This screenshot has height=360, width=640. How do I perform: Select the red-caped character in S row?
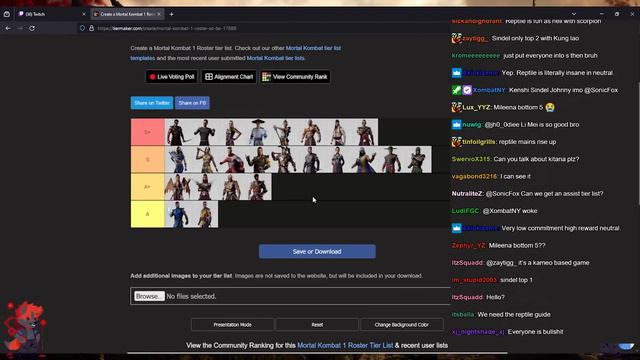(231, 159)
